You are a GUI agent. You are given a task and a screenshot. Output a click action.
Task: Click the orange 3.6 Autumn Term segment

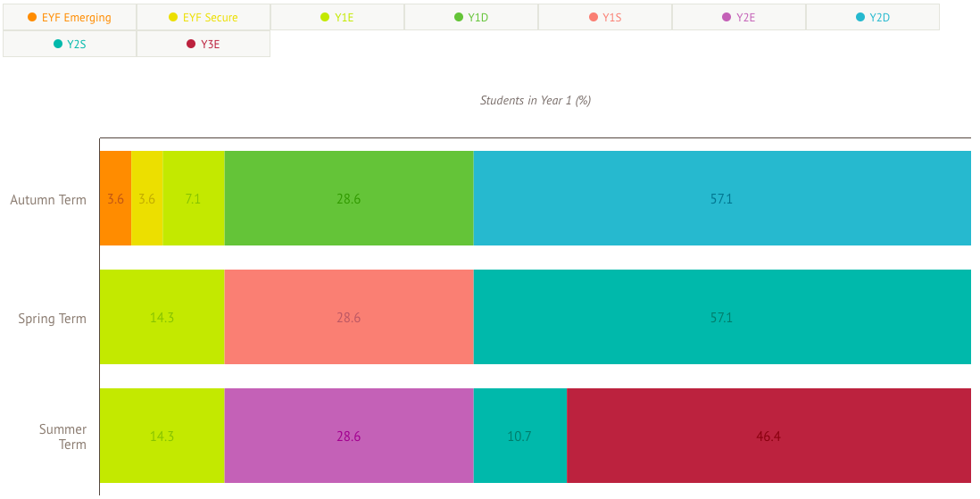coord(115,198)
